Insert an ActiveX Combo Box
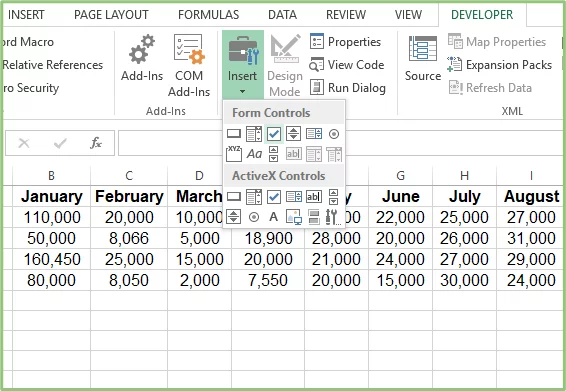This screenshot has height=391, width=566. [x=254, y=197]
